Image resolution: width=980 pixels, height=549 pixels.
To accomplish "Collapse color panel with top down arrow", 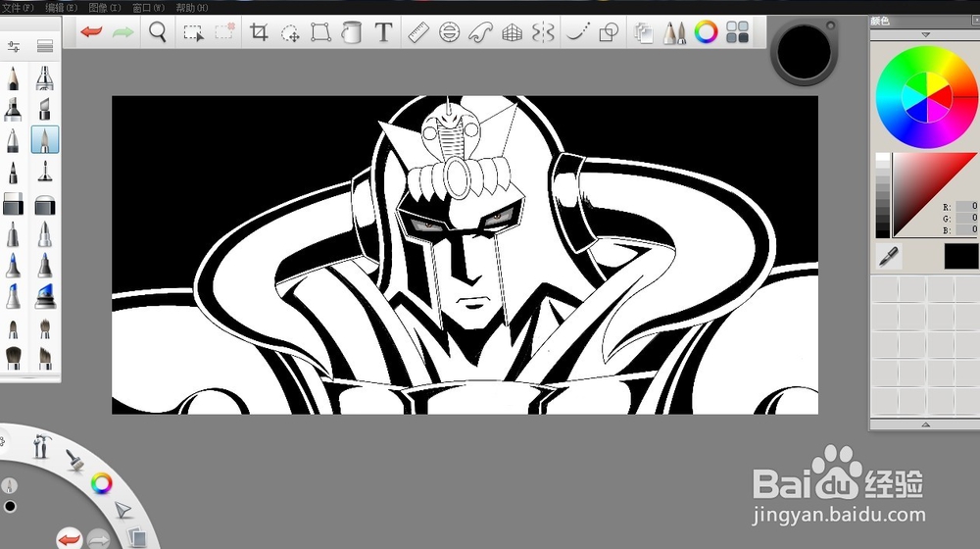I will pos(925,35).
